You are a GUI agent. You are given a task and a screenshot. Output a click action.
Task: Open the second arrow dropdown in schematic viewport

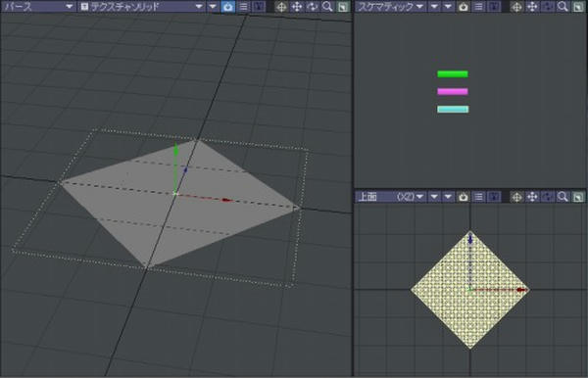point(434,7)
